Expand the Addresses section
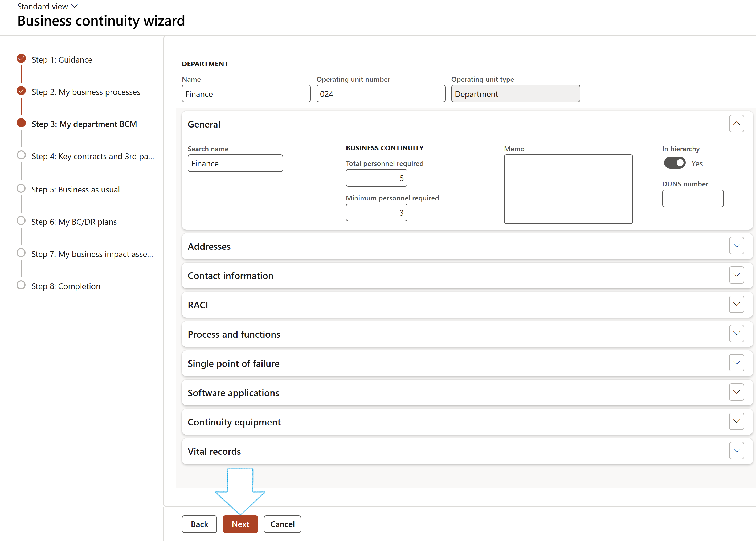 [x=736, y=246]
